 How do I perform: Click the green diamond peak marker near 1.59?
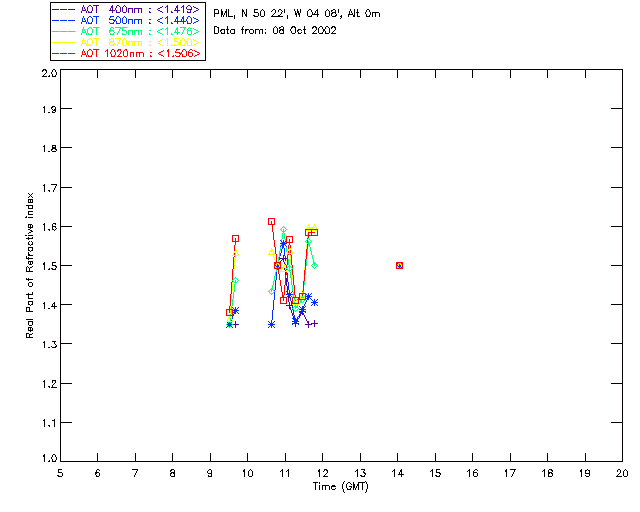[283, 229]
